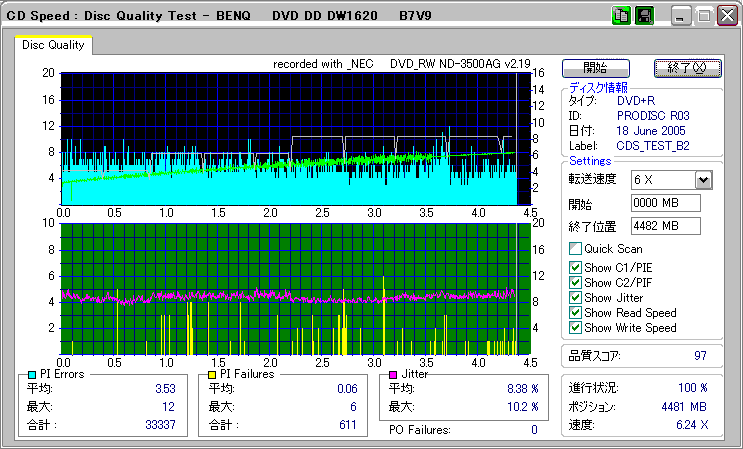Uncheck the Show Write Speed option

[575, 328]
